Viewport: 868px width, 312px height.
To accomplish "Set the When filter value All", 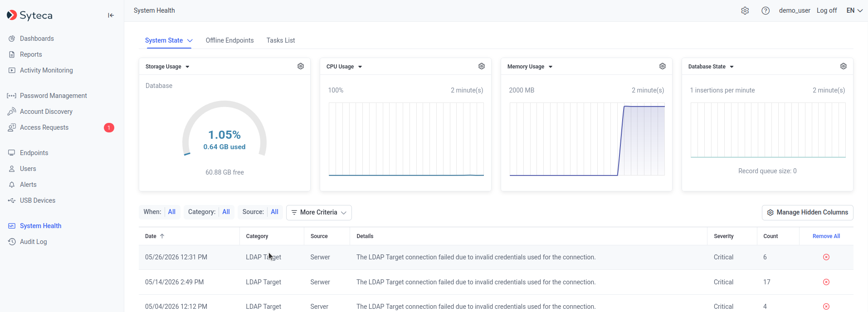I will 171,212.
